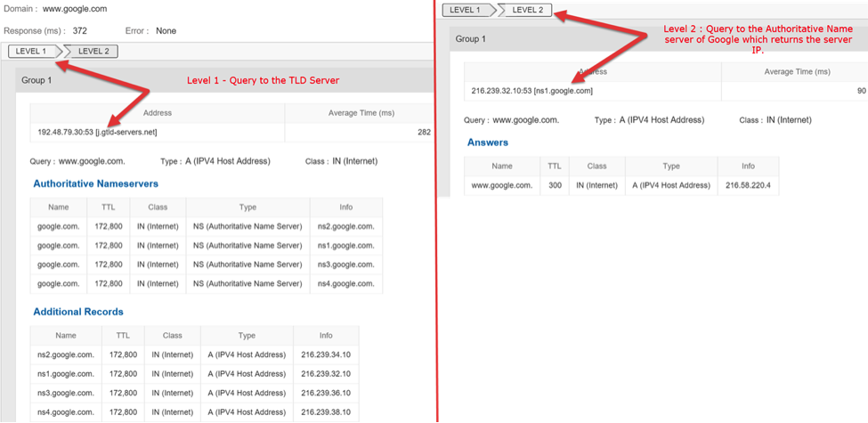This screenshot has height=423, width=868.
Task: Switch to LEVEL 2 tab below Response 372
Action: (93, 52)
